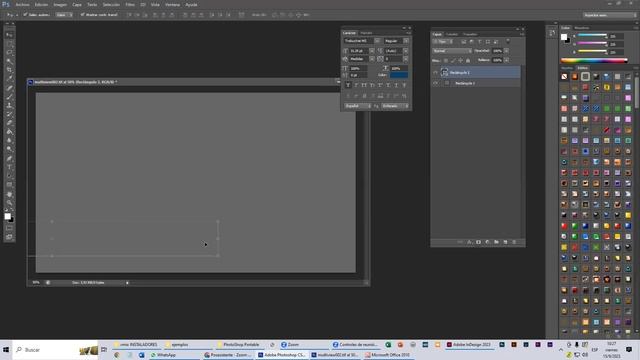Select the Lasso tool
This screenshot has height=360, width=640.
coord(9,53)
